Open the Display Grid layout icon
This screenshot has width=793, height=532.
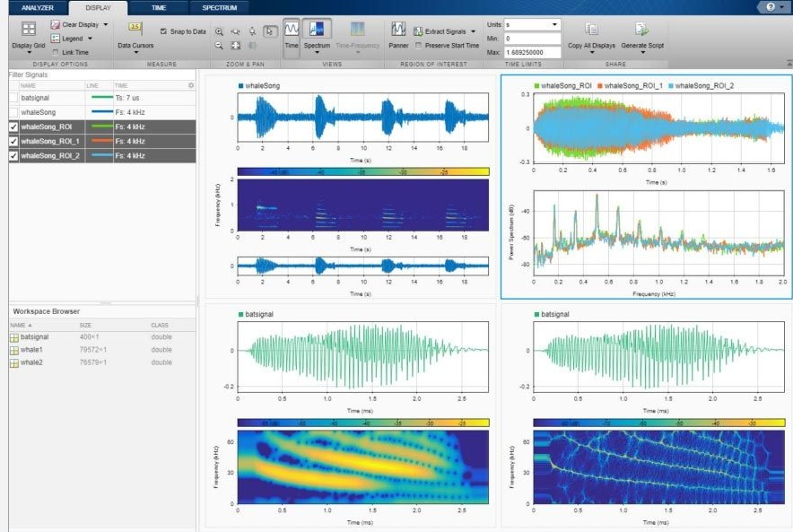click(29, 29)
